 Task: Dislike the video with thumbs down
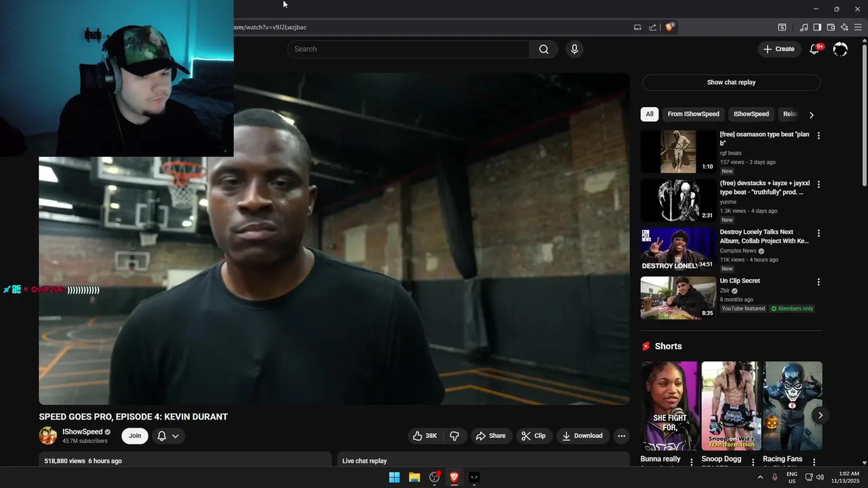[x=454, y=436]
